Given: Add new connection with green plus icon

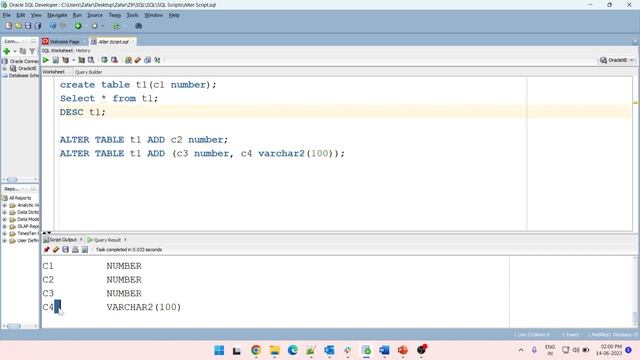Looking at the screenshot, I should point(7,51).
